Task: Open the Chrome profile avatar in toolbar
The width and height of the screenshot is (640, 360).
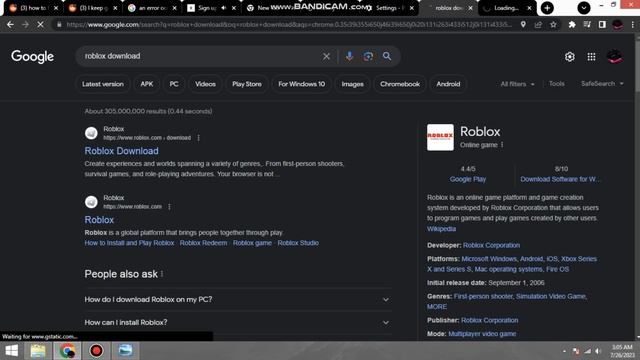Action: click(617, 24)
